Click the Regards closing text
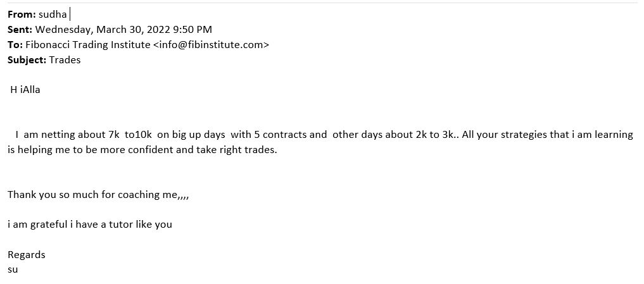This screenshot has width=644, height=284. coord(27,255)
